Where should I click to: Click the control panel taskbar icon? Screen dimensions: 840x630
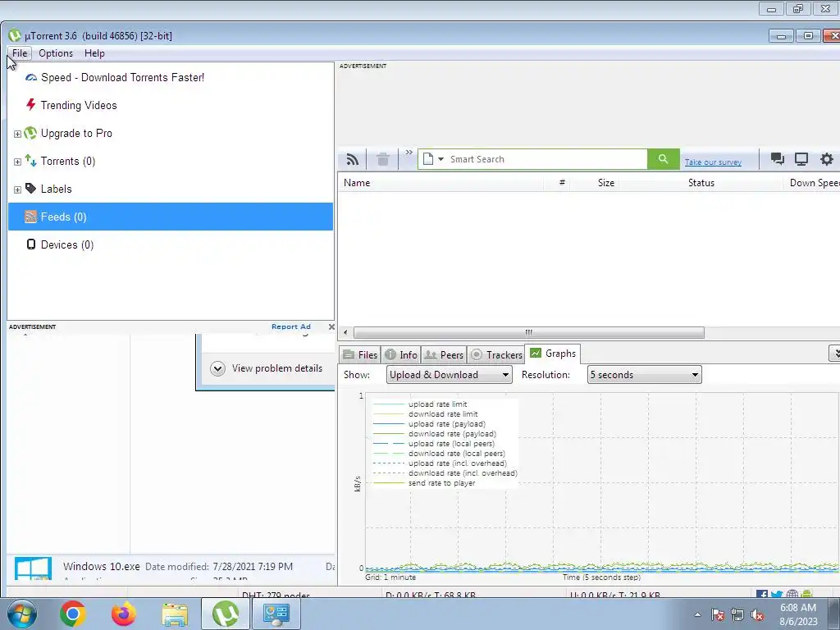276,614
